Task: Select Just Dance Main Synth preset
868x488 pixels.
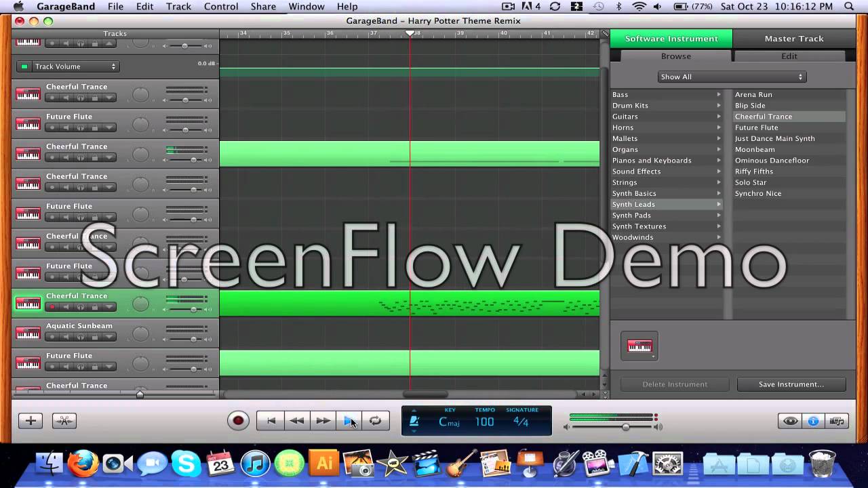Action: (789, 138)
